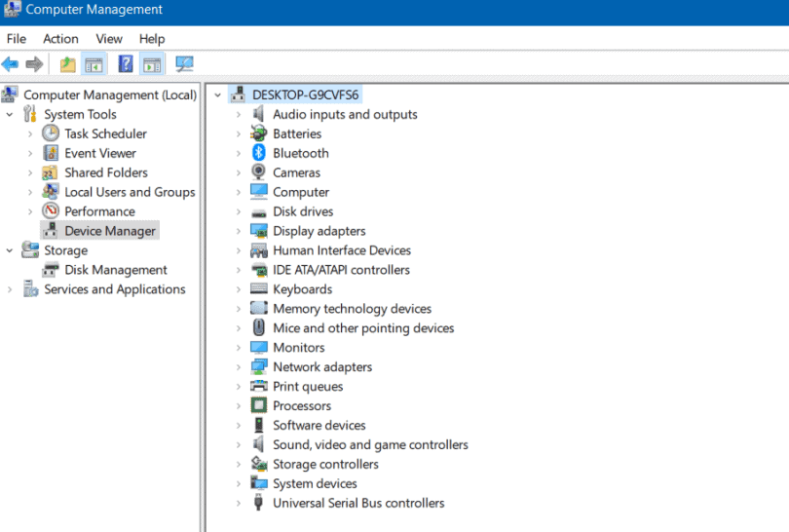
Task: Click the Shared Folders icon
Action: pyautogui.click(x=50, y=172)
